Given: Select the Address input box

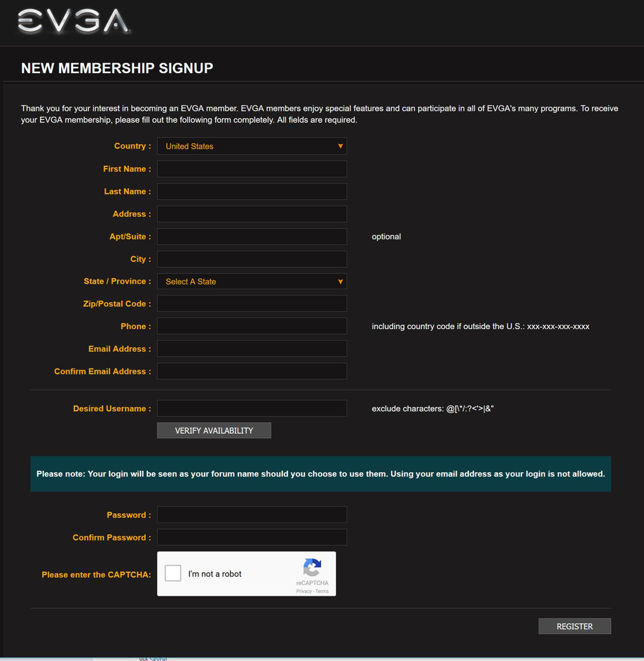Looking at the screenshot, I should 251,214.
